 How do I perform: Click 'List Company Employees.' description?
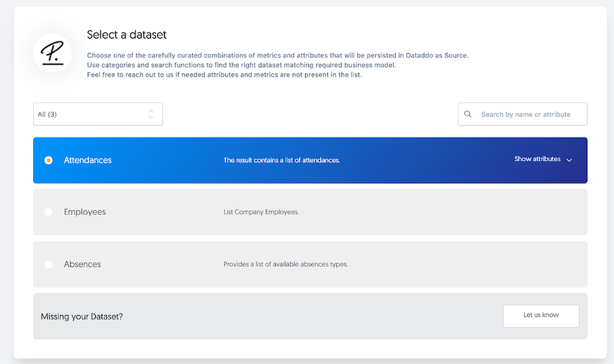(x=261, y=212)
